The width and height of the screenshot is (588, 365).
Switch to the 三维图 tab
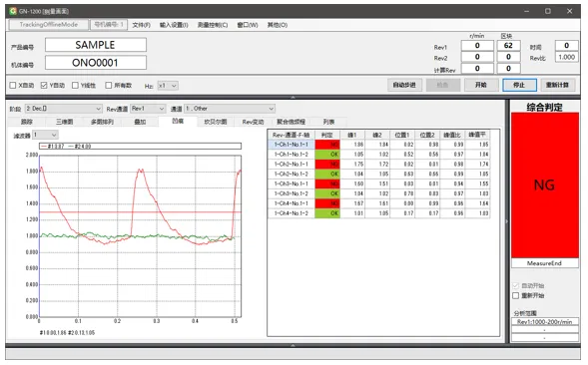pos(64,122)
